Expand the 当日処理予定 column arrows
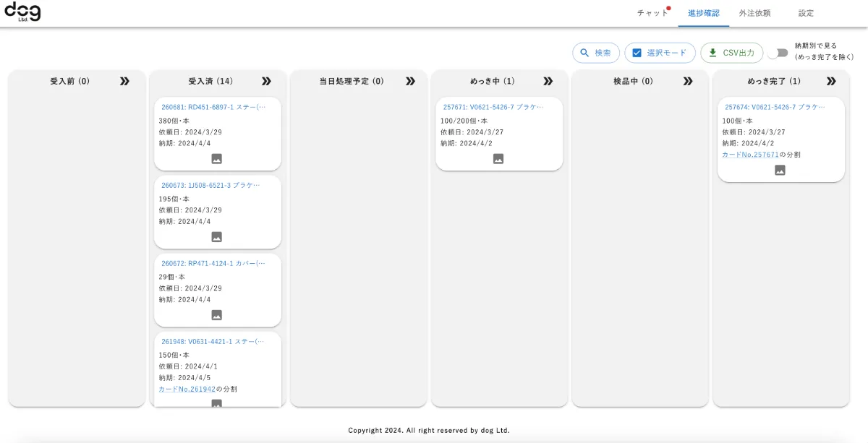 click(410, 82)
